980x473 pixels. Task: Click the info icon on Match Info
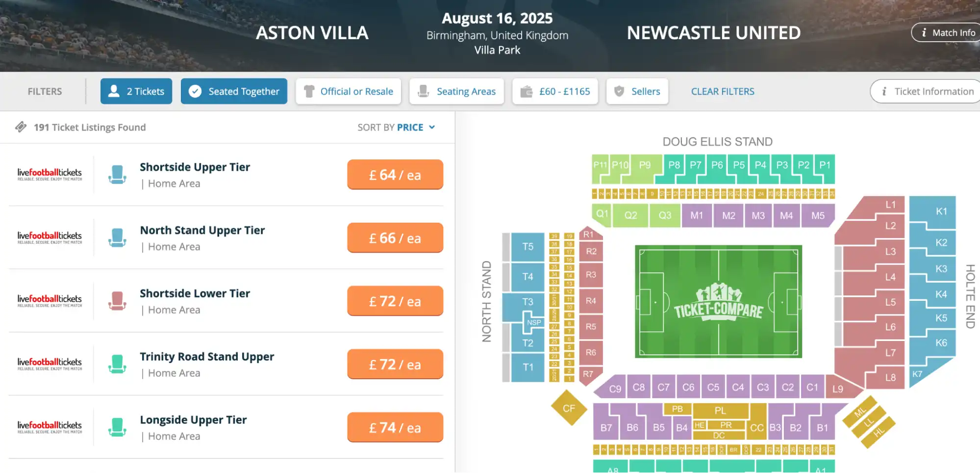coord(925,32)
